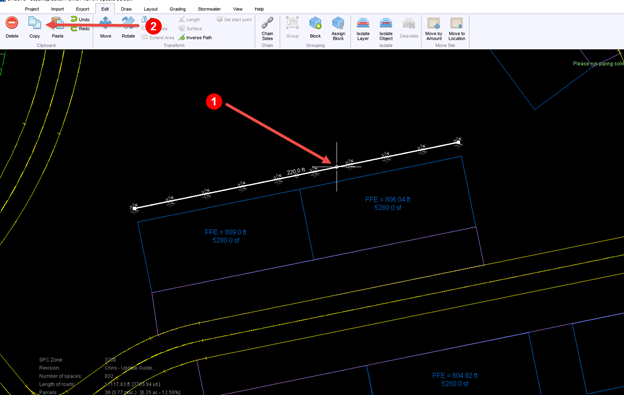The height and width of the screenshot is (395, 624).
Task: Switch to the Export tab
Action: 82,9
